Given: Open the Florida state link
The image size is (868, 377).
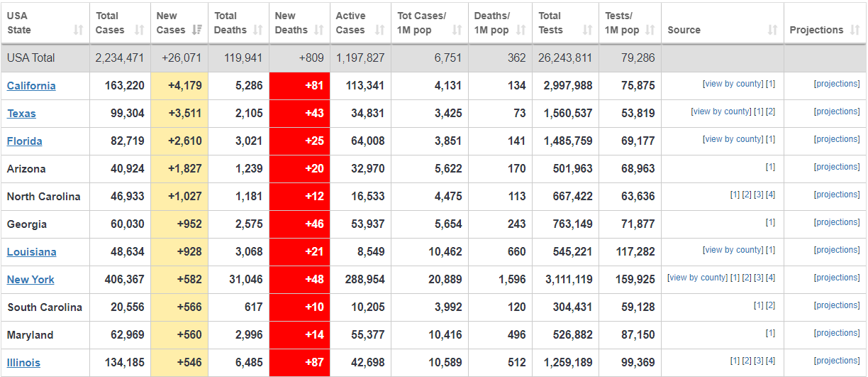Looking at the screenshot, I should coord(25,141).
